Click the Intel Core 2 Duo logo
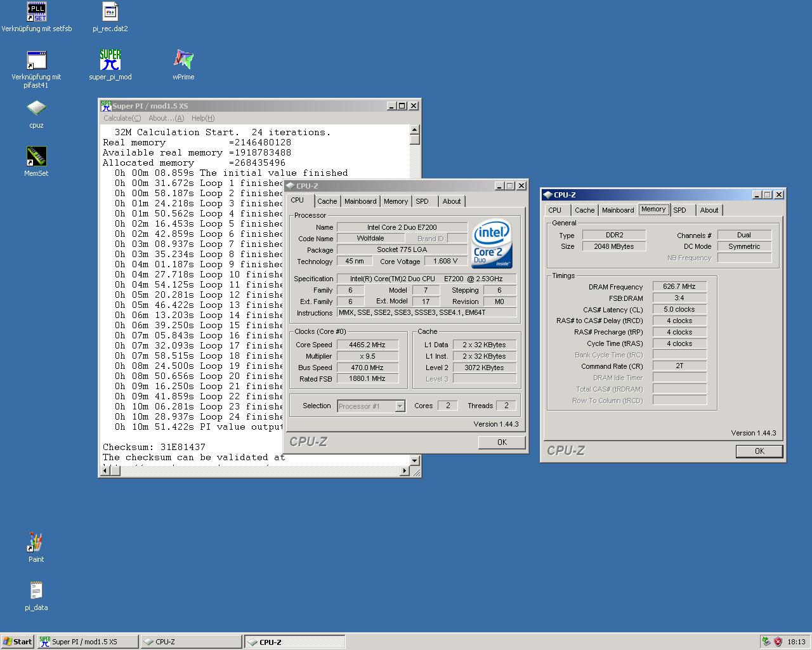 coord(492,244)
